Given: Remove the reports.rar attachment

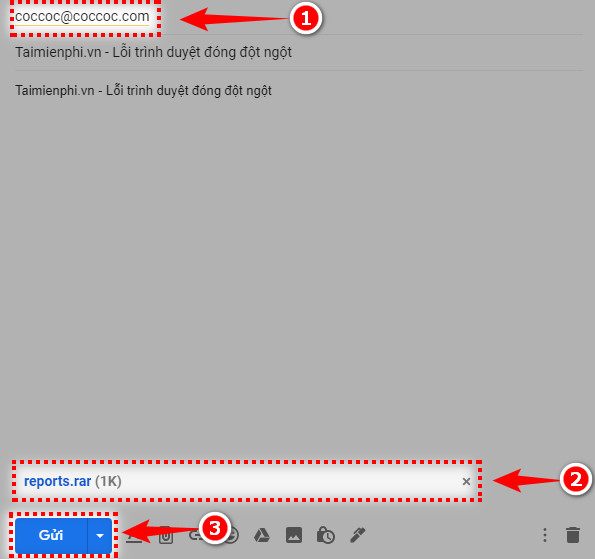Looking at the screenshot, I should 466,482.
